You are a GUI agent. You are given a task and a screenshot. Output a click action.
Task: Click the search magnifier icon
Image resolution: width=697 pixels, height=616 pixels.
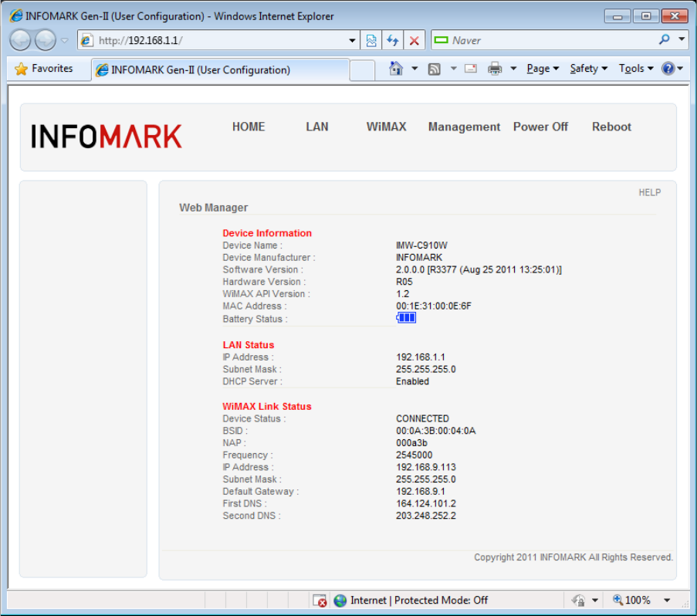point(664,40)
